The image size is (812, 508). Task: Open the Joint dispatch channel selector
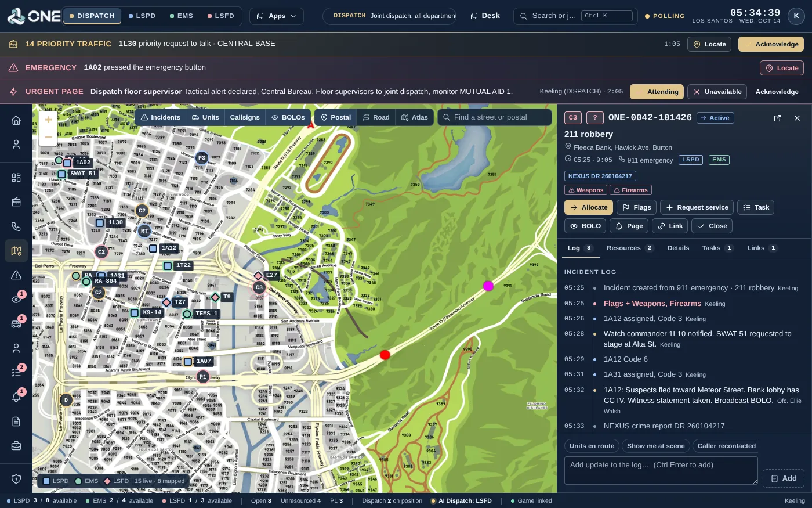pos(390,16)
